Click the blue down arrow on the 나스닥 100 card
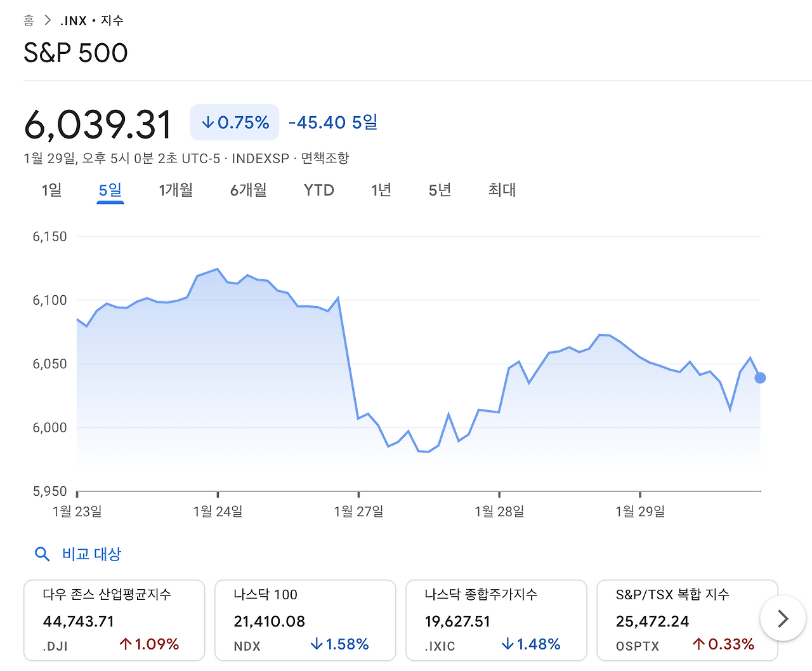The width and height of the screenshot is (812, 671). point(317,644)
